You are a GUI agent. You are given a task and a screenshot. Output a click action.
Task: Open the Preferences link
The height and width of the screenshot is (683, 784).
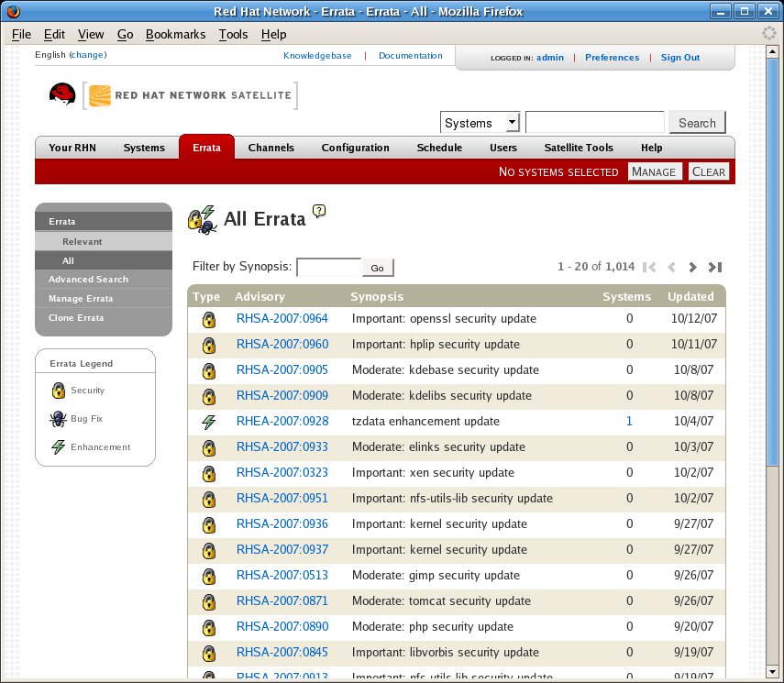(612, 58)
